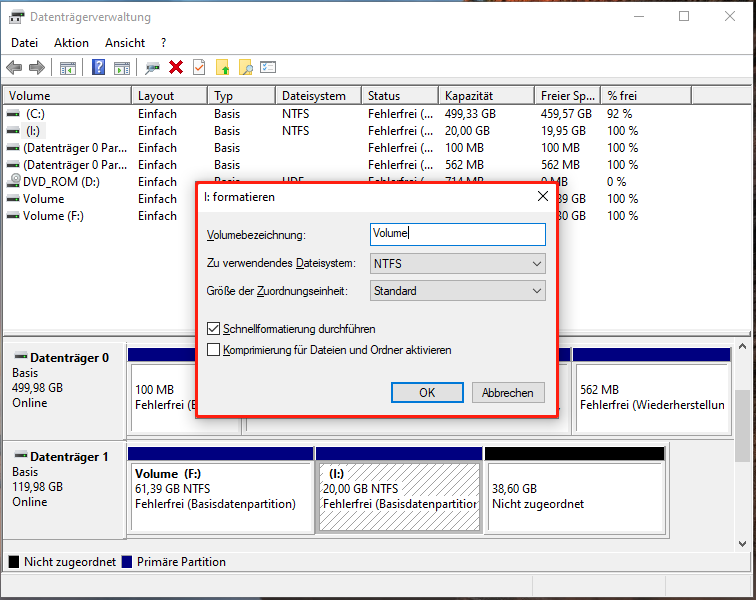Click the NTFS cell in the (I:) row
The width and height of the screenshot is (756, 600).
296,131
